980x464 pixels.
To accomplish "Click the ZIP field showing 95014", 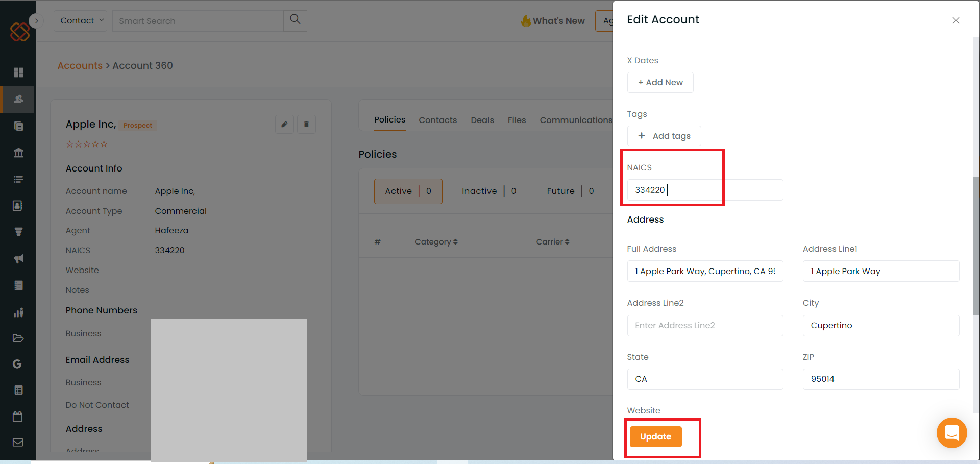I will tap(880, 379).
